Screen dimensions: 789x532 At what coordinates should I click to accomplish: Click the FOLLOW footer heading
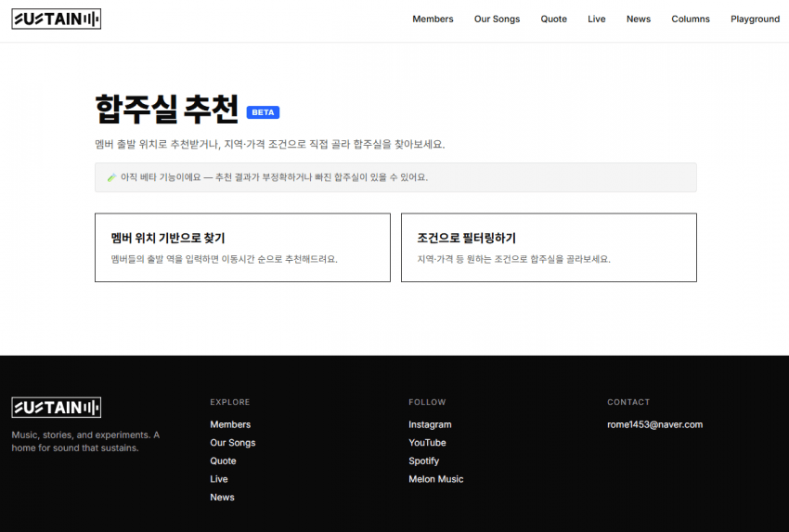point(427,402)
